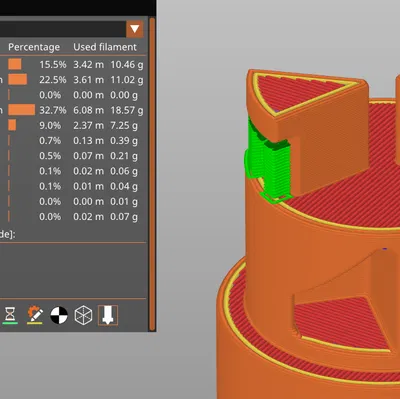Click the bar next to 22.5%
The image size is (400, 399).
click(x=18, y=80)
